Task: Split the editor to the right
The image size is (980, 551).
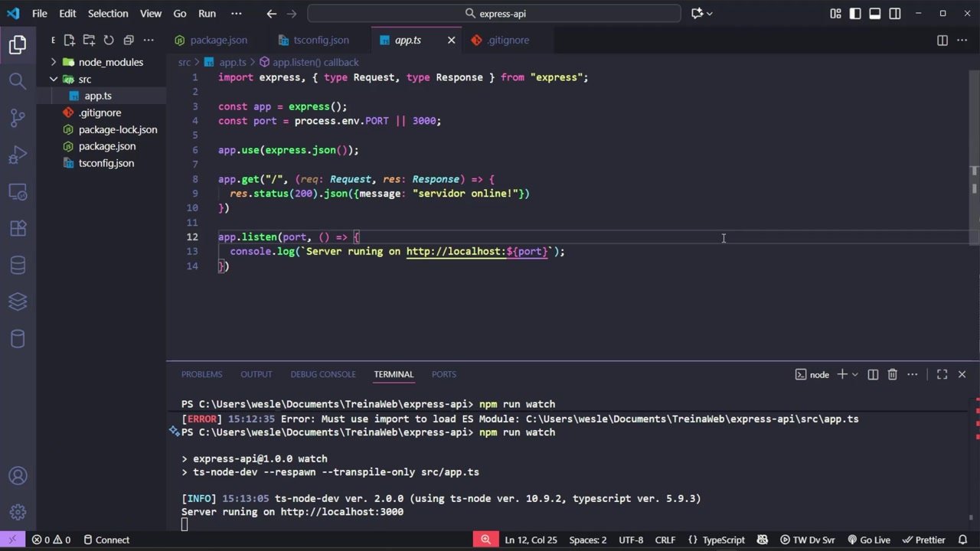Action: pos(942,40)
